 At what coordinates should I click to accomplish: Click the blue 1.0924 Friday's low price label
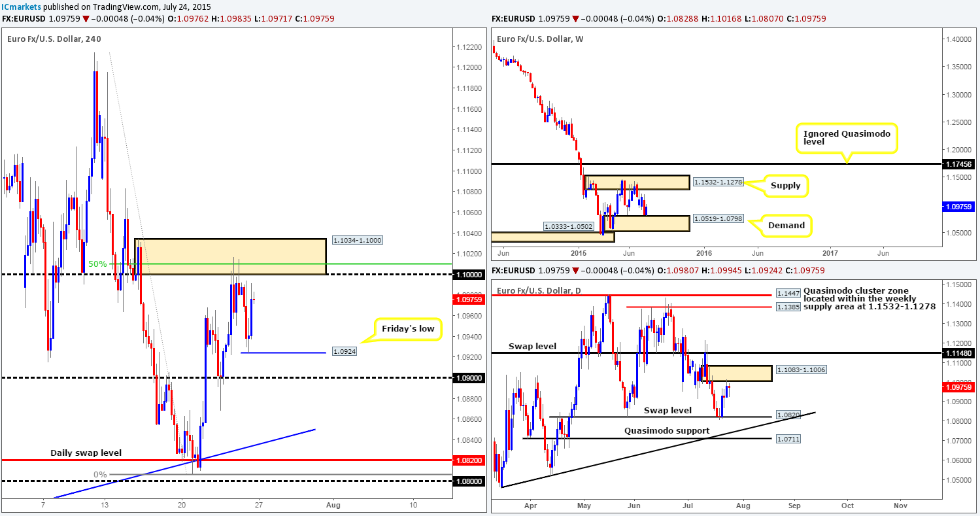click(x=343, y=351)
